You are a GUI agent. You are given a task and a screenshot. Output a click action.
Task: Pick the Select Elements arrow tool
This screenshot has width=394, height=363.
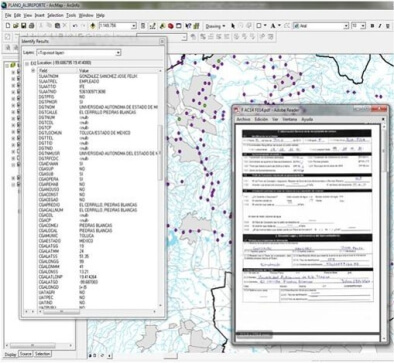[x=233, y=26]
